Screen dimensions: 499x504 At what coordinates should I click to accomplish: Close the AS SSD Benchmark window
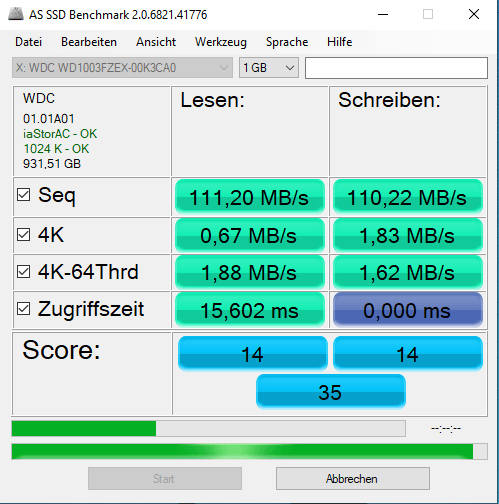click(474, 14)
